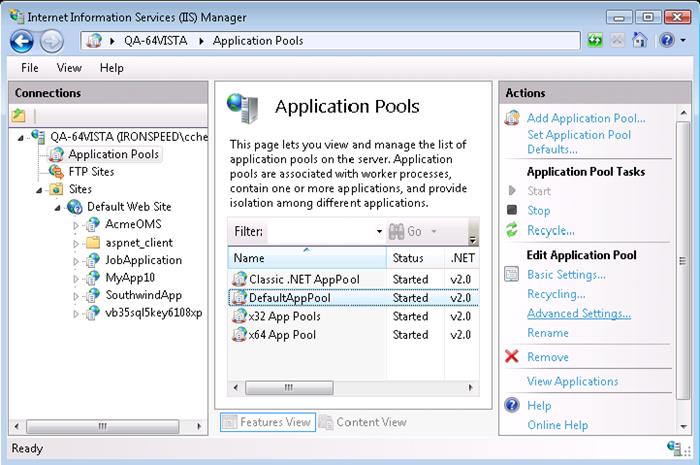Click the Application Pools tree icon
Image resolution: width=700 pixels, height=465 pixels.
pos(56,154)
